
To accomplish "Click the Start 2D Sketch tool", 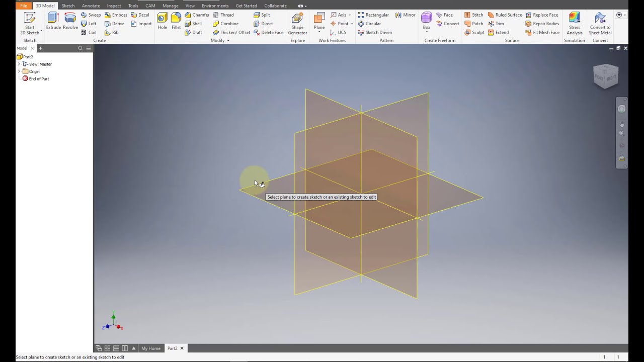I will tap(30, 23).
